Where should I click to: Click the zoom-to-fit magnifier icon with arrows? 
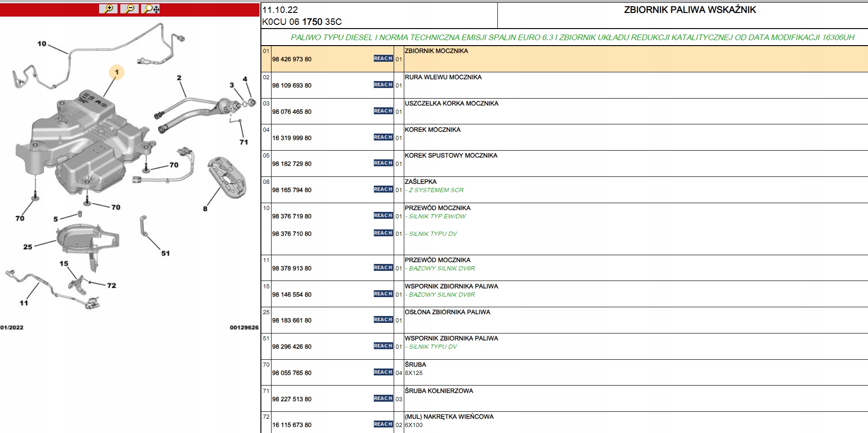tap(151, 9)
